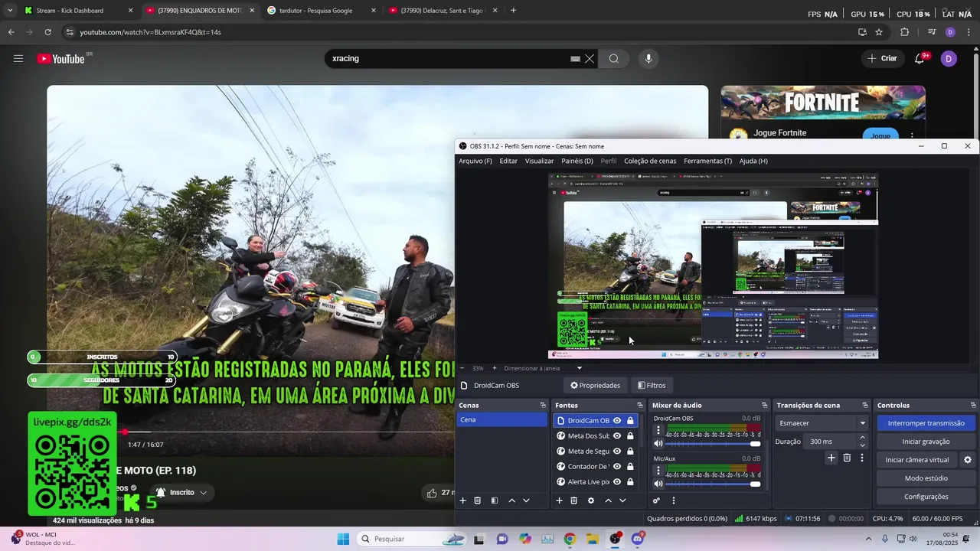The width and height of the screenshot is (980, 551).
Task: Remove transition with trash icon
Action: (x=847, y=458)
